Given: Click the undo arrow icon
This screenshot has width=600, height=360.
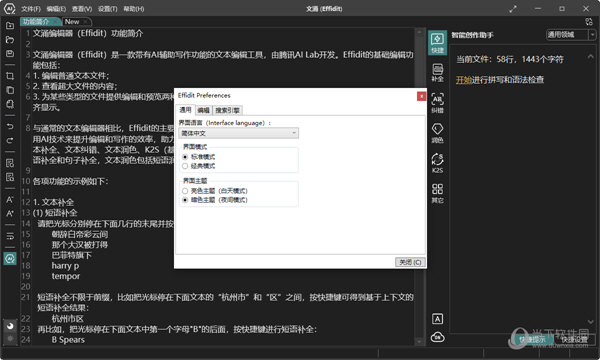Looking at the screenshot, I should 10,126.
